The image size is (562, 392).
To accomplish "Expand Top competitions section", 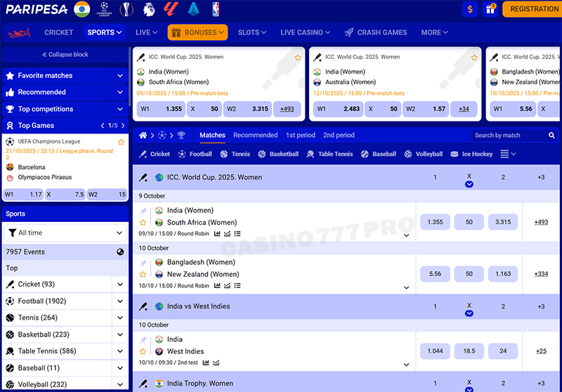I will (120, 109).
